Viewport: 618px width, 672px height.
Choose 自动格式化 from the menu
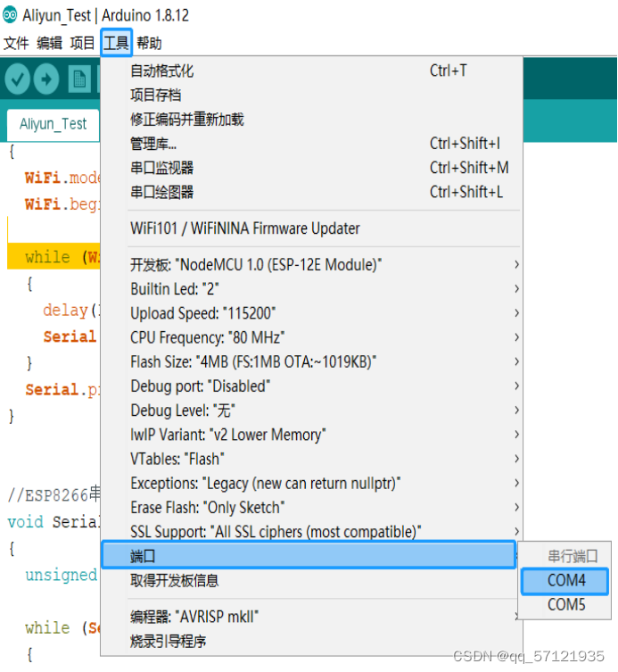coord(311,71)
